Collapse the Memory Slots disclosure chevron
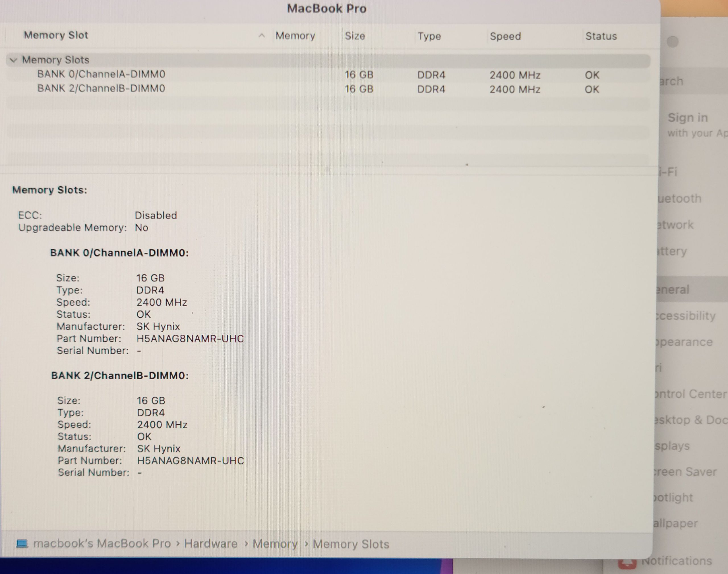 point(13,60)
